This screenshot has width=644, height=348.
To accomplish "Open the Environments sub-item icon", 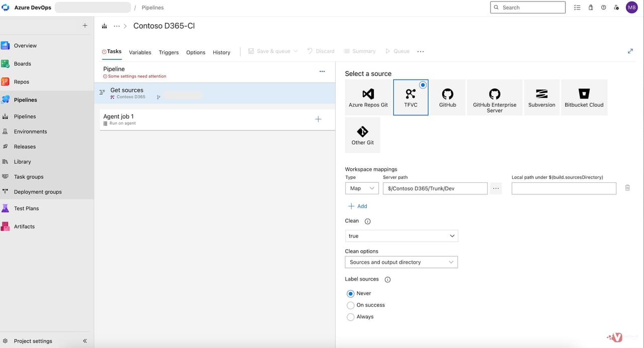I will tap(6, 131).
